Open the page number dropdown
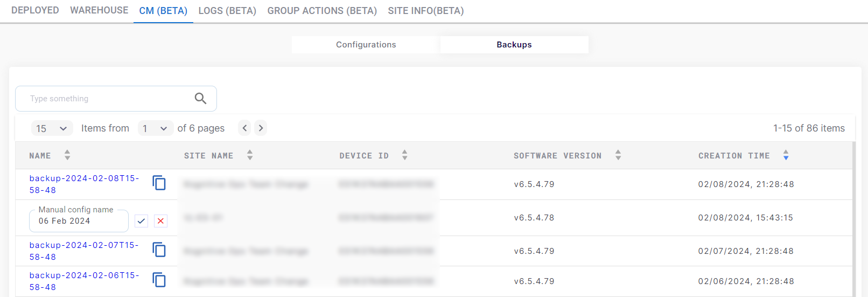The height and width of the screenshot is (297, 868). pos(155,128)
